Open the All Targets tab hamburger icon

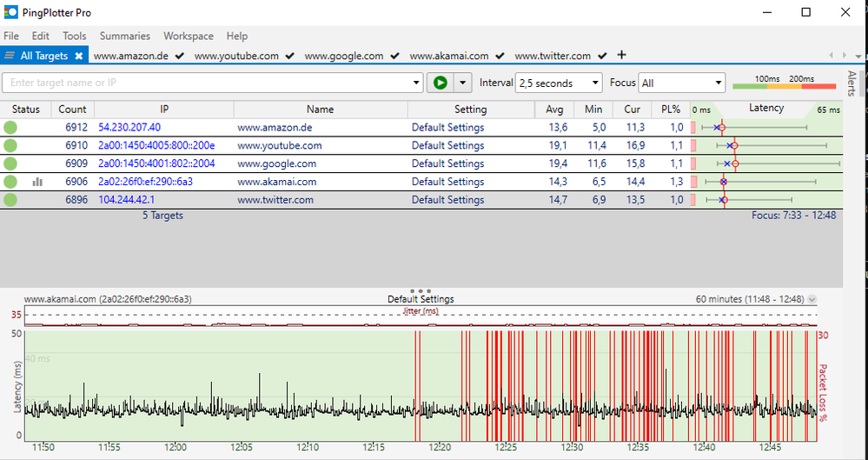click(10, 56)
